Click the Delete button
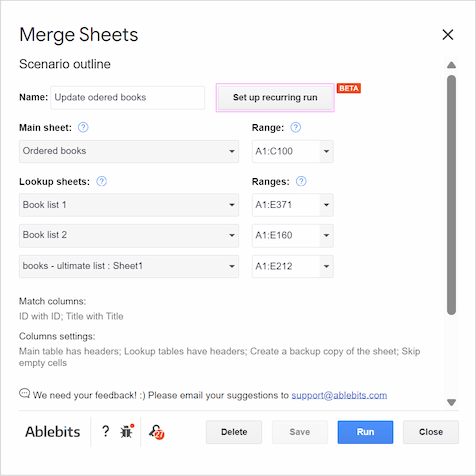The width and height of the screenshot is (476, 476). pos(234,432)
